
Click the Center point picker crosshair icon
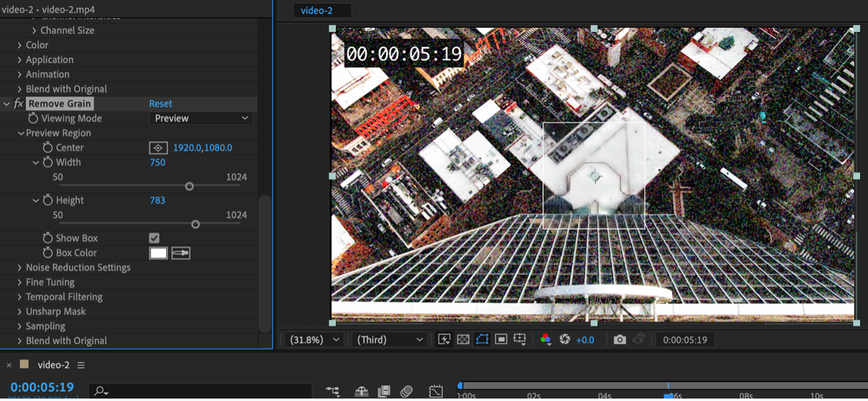coord(158,148)
